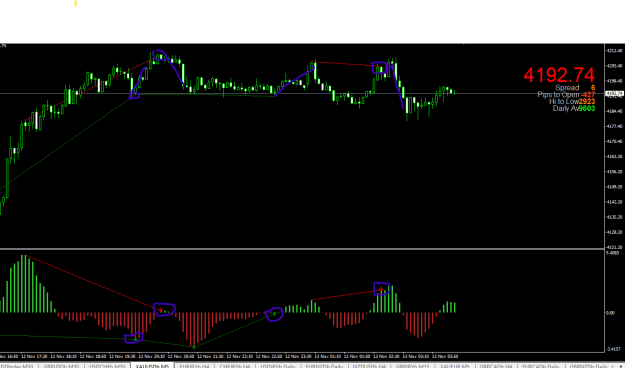Select the active XAUUSDb M5 chart tab
The image size is (625, 368).
coord(152,366)
